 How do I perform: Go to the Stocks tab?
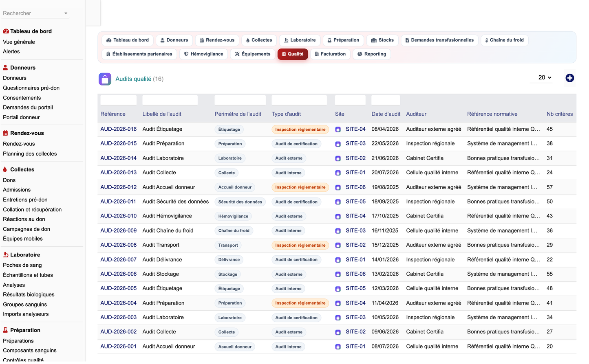pyautogui.click(x=382, y=40)
